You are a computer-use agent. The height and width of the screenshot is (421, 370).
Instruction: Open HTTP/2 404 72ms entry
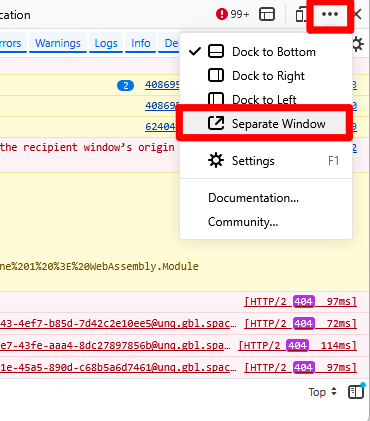[x=300, y=323]
